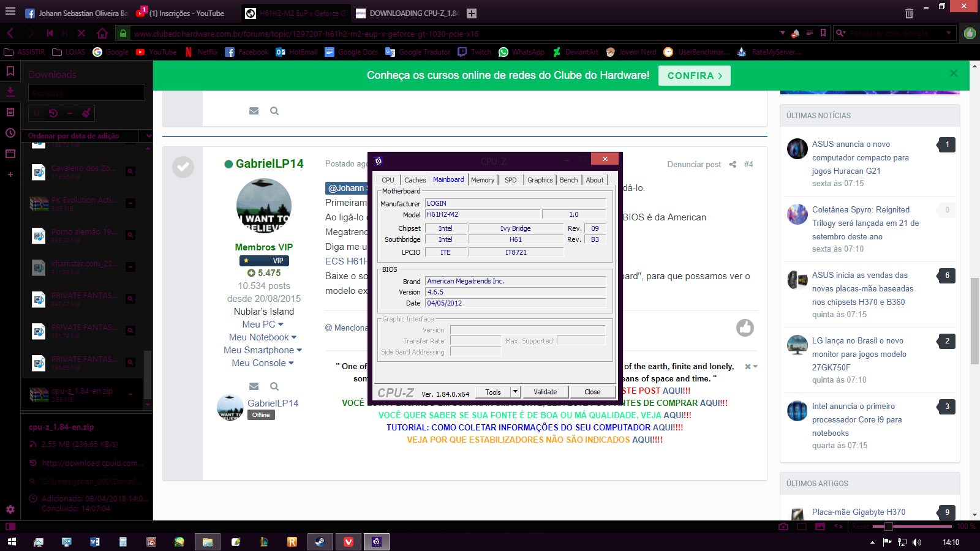980x551 pixels.
Task: Open Vivaldi settings gear icon
Action: tap(10, 509)
